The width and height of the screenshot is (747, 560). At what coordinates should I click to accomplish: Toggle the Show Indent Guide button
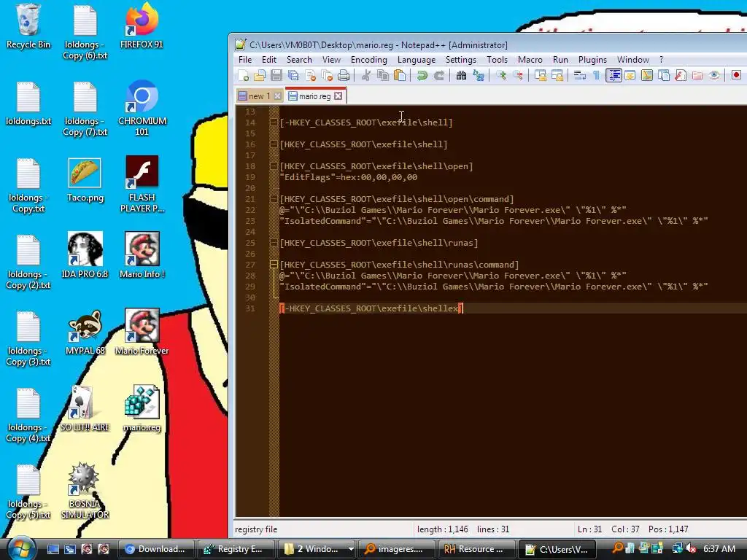(614, 75)
